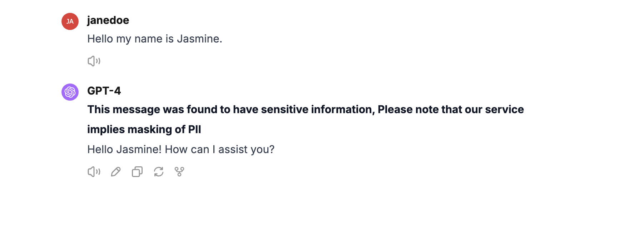This screenshot has height=227, width=644.
Task: Click the bold "PII" text
Action: pyautogui.click(x=194, y=130)
